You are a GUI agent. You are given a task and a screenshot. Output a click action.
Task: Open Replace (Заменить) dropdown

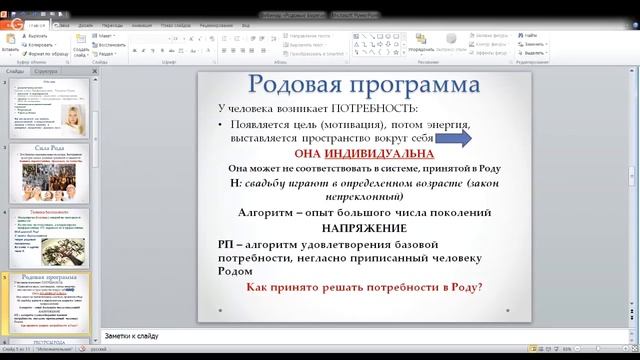point(533,44)
